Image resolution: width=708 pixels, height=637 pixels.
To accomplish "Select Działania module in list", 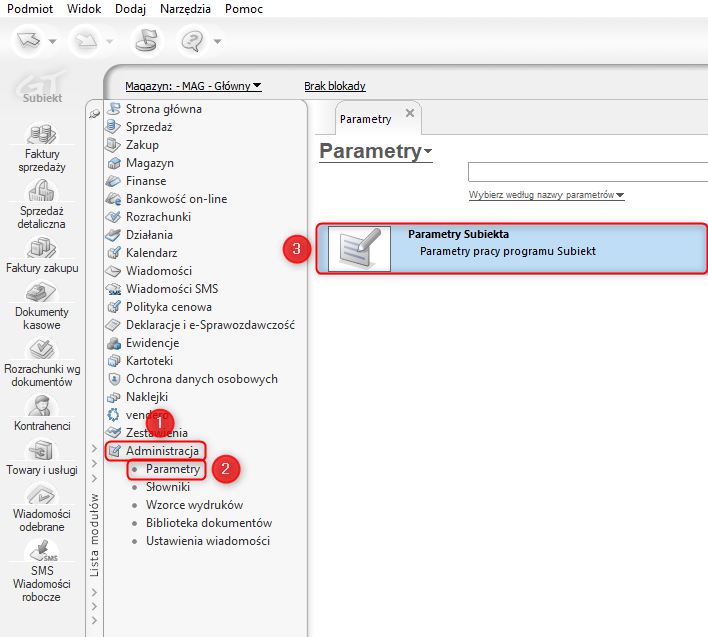I will [149, 235].
